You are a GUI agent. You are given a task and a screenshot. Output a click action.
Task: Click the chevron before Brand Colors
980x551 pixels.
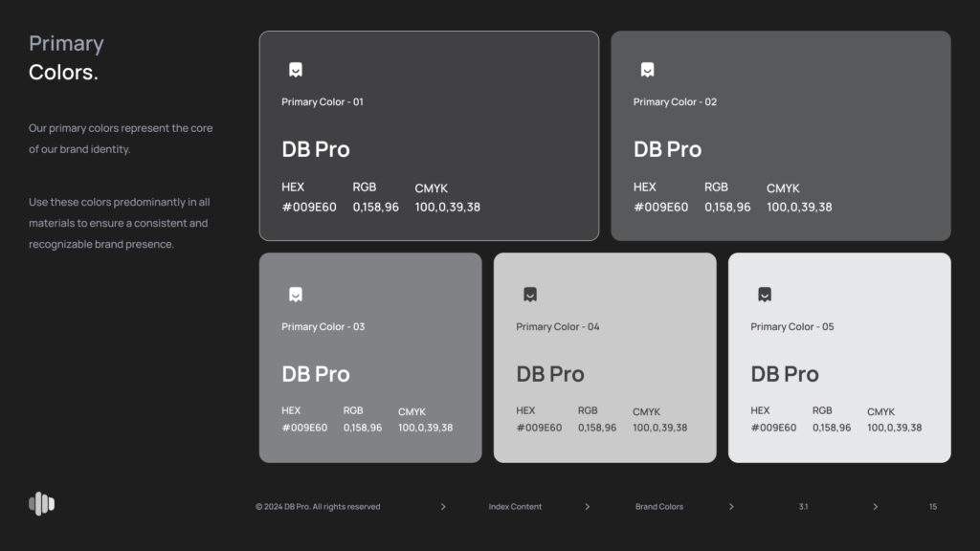tap(587, 507)
